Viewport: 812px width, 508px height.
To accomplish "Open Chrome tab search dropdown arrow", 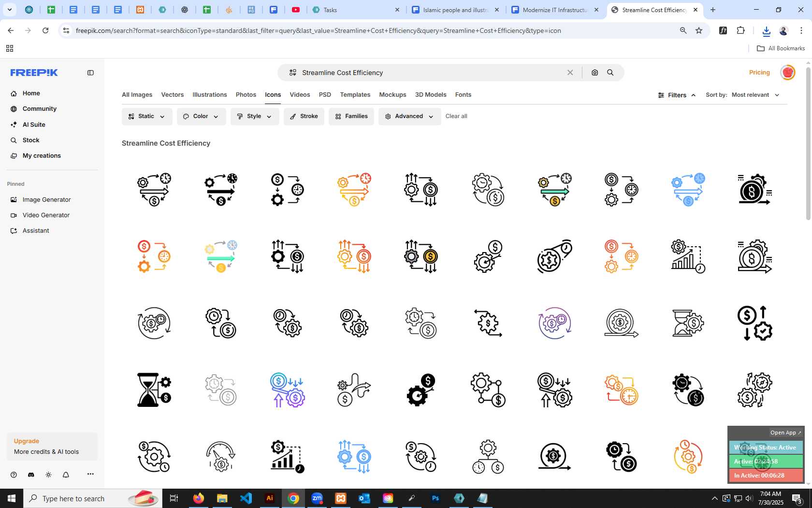I will pos(9,10).
